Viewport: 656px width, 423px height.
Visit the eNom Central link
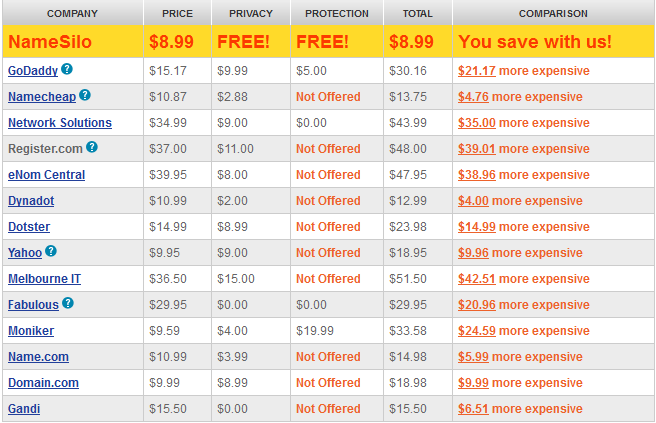(46, 175)
